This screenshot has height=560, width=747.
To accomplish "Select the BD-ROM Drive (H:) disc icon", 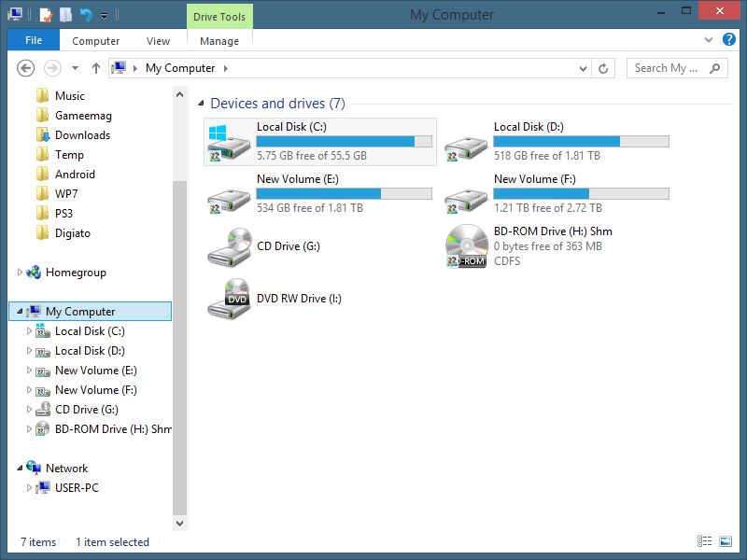I will pyautogui.click(x=466, y=246).
